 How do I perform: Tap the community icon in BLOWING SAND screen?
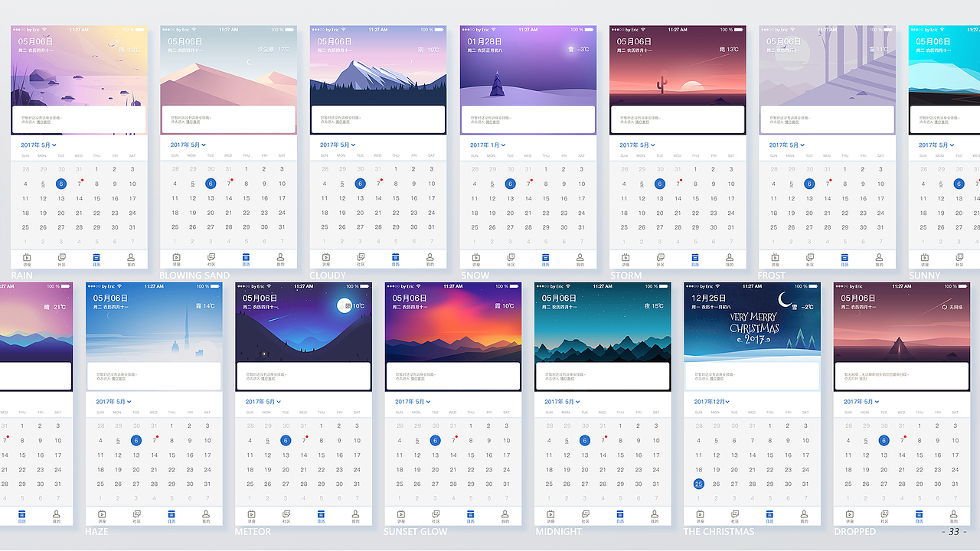(x=211, y=258)
